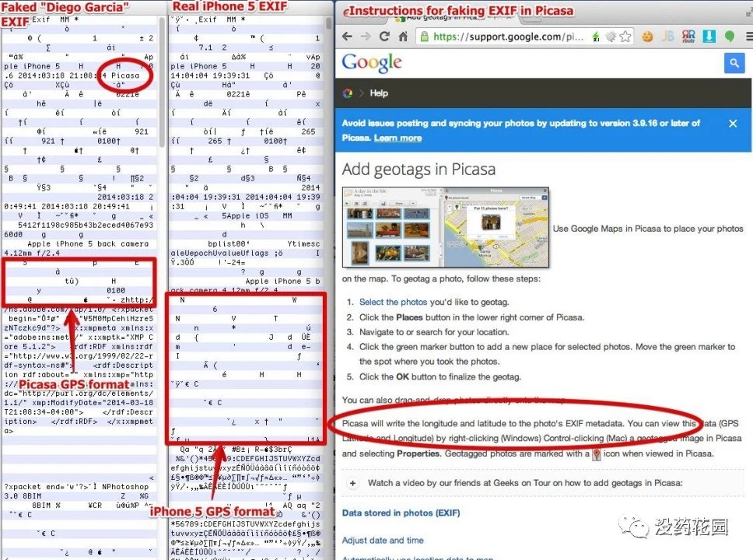
Task: Click 'Apple iPhone 5 back camera' in faked pane
Action: 88,244
